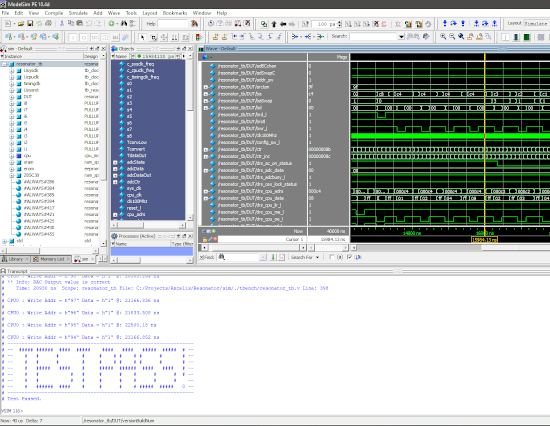Click the Open folder toolbar icon
Viewport: 550px width, 426px height.
(x=21, y=24)
